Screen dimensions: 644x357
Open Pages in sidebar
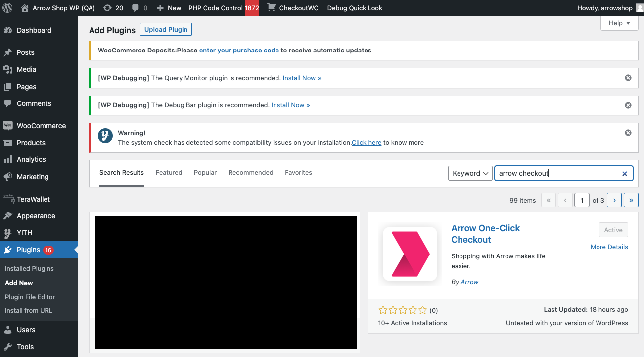(39, 87)
